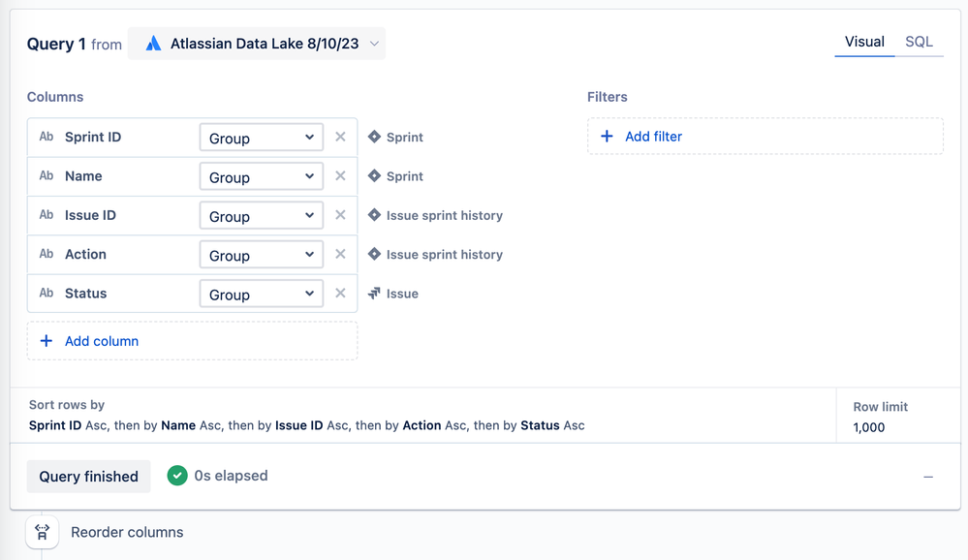968x560 pixels.
Task: Open the Issue ID aggregation dropdown
Action: click(x=262, y=215)
